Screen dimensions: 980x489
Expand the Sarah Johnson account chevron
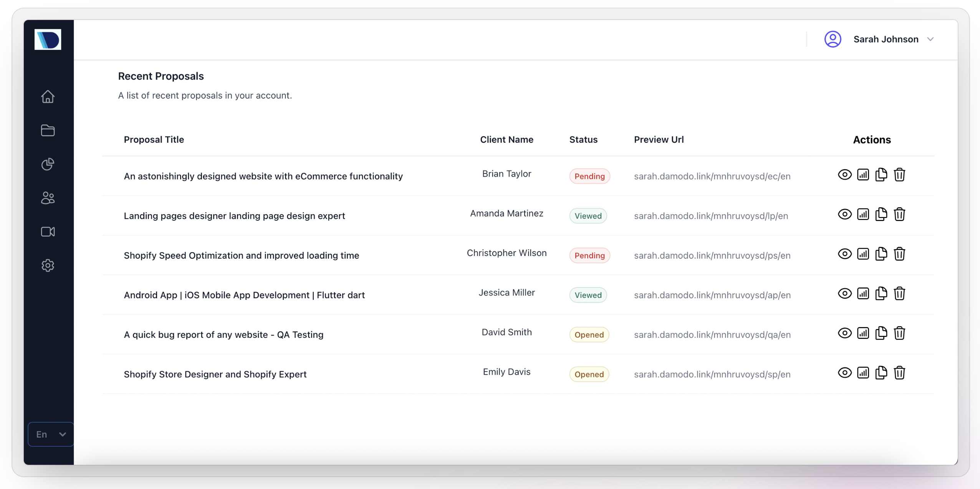point(930,39)
